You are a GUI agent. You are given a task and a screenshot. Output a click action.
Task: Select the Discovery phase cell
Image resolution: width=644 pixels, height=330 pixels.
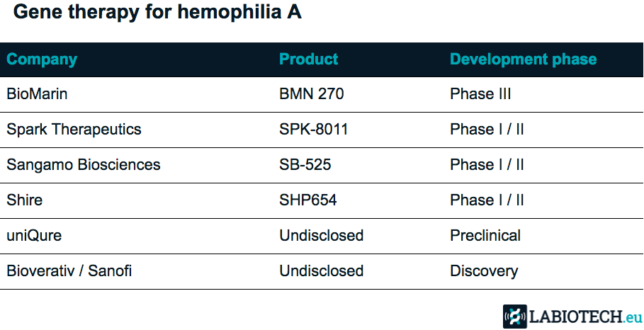[x=484, y=271]
